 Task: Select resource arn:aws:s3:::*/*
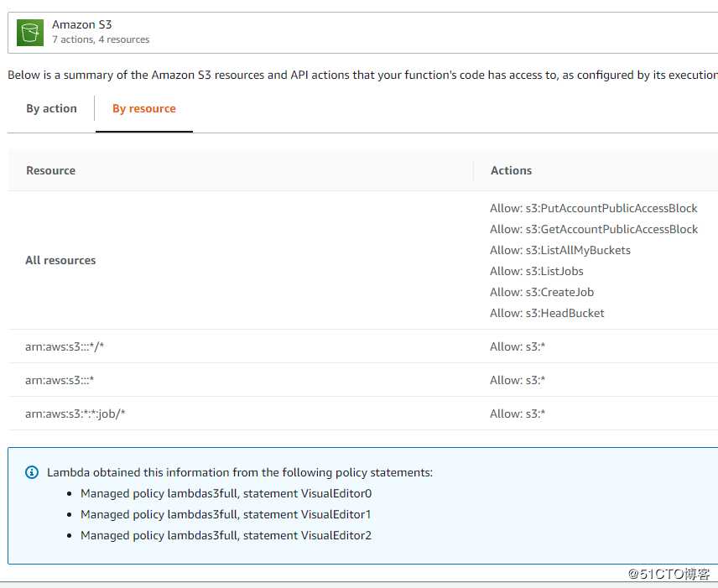click(65, 346)
